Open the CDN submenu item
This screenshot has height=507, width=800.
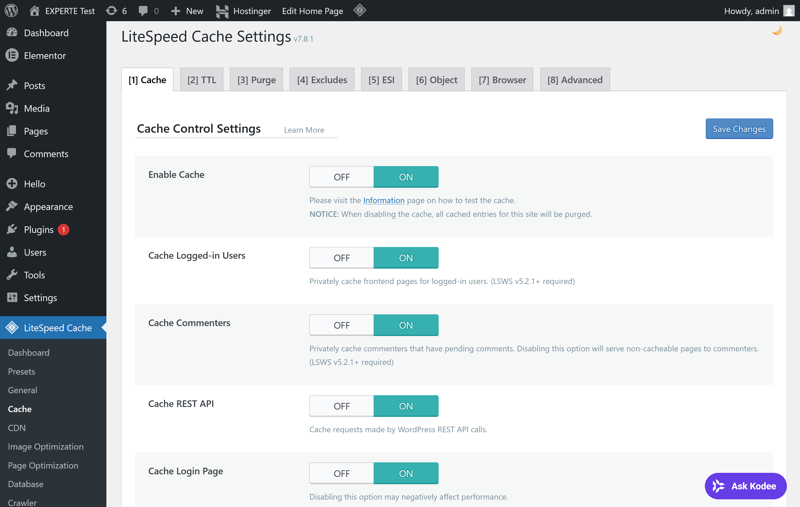click(x=16, y=428)
